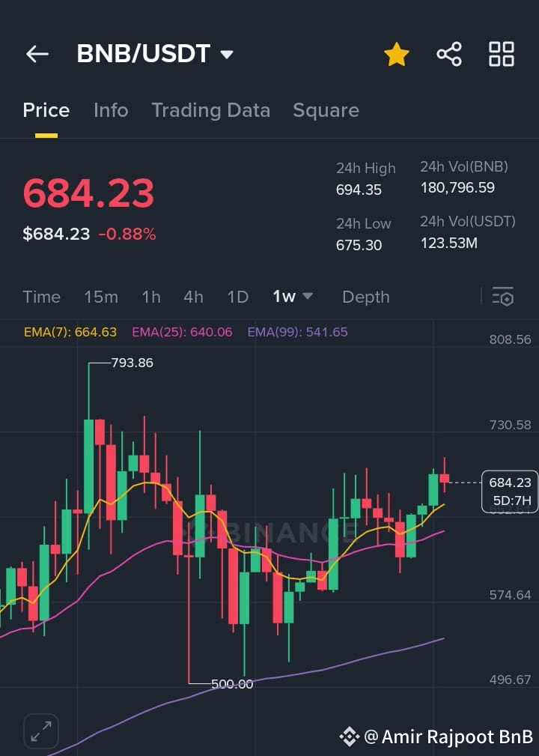Tap the share icon
539x756 pixels.
click(x=448, y=53)
